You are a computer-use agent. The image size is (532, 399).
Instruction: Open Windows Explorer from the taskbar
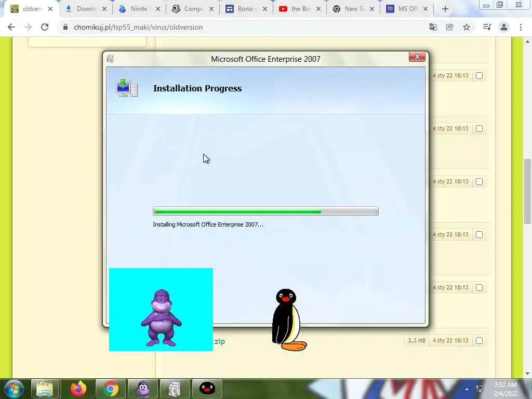pyautogui.click(x=45, y=389)
